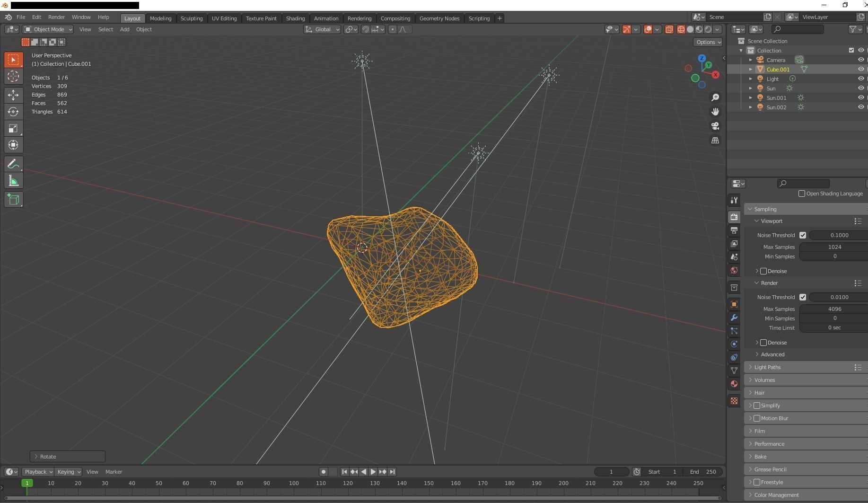Open World properties tab

734,271
